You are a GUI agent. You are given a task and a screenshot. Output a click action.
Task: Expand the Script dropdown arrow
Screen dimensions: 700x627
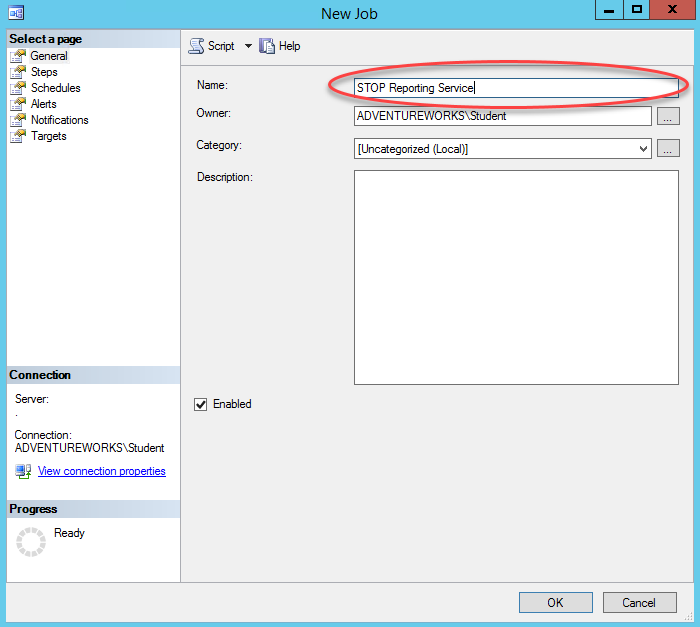[248, 46]
